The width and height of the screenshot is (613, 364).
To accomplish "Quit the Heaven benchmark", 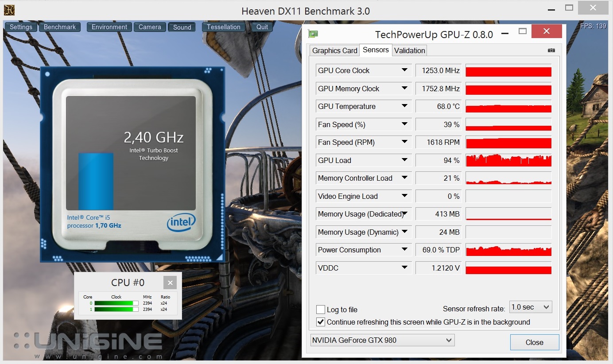I will 262,27.
